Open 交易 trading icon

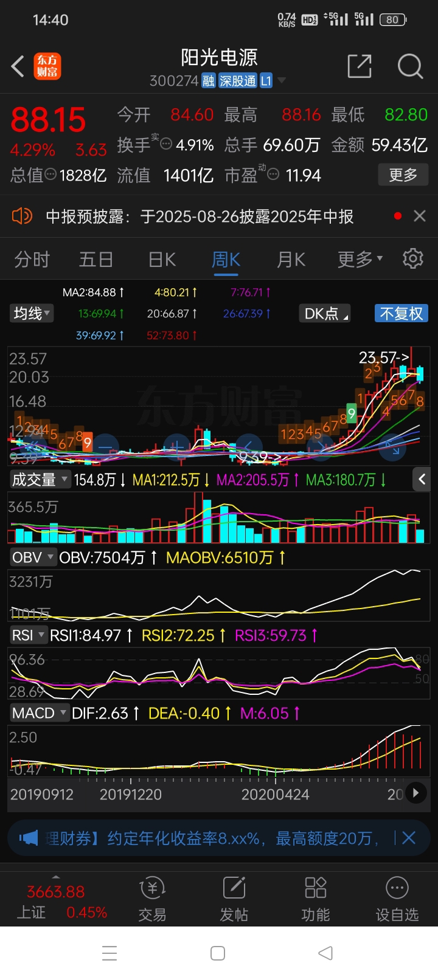point(152,900)
